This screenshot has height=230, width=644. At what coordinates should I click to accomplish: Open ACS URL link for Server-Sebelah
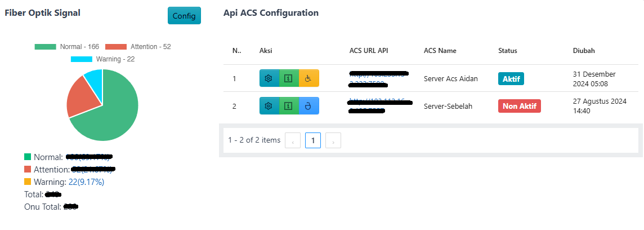click(x=381, y=106)
